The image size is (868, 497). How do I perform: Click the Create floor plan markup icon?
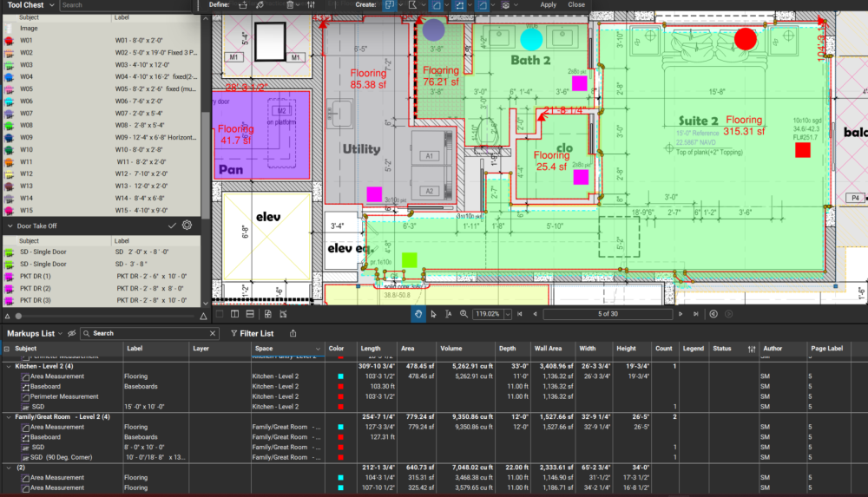[390, 5]
